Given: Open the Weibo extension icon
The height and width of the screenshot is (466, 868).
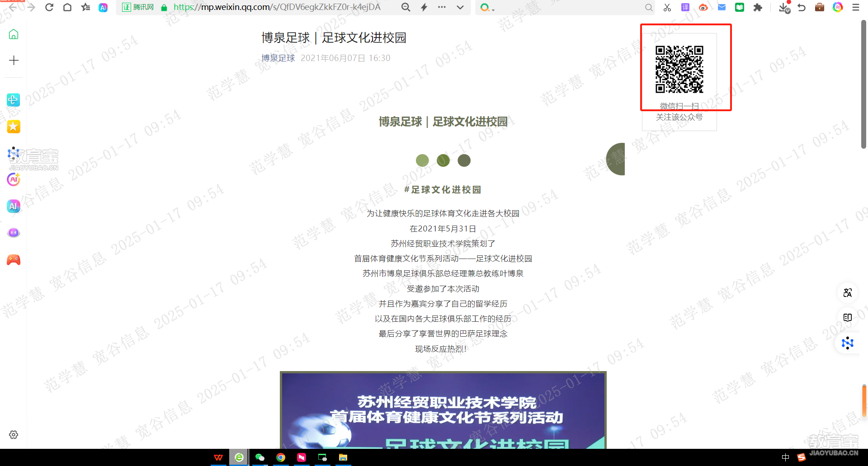Looking at the screenshot, I should pos(703,7).
